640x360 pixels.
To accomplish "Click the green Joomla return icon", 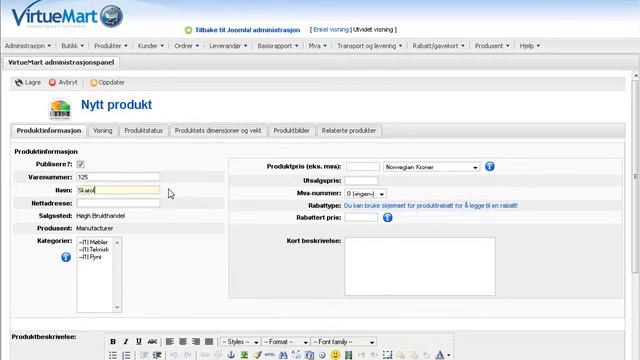I will click(188, 30).
